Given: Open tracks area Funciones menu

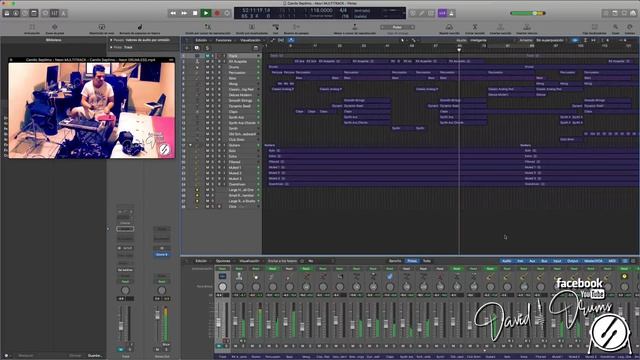Looking at the screenshot, I should 223,40.
